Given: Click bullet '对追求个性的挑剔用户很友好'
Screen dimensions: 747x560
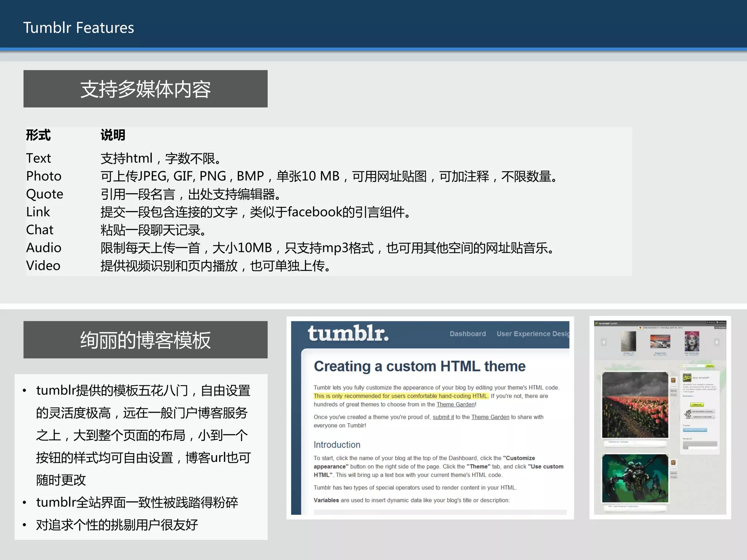Looking at the screenshot, I should (x=117, y=525).
